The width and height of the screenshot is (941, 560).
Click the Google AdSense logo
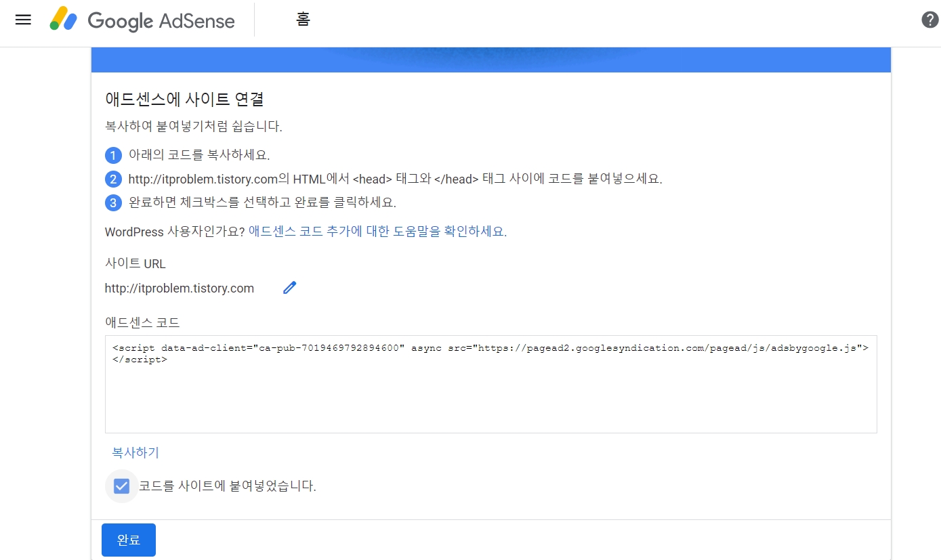click(x=142, y=20)
